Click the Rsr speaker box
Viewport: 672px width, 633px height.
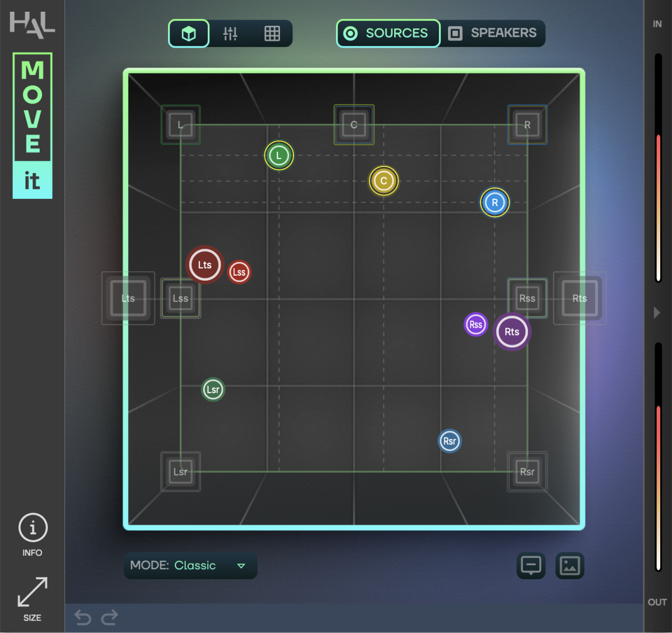(527, 472)
